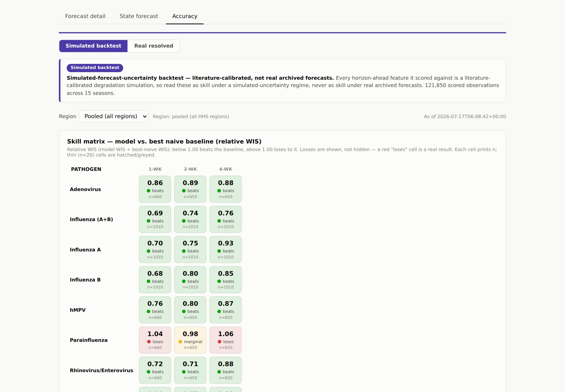Image resolution: width=565 pixels, height=392 pixels.
Task: Open Influenza A 1-WK cell 0.70
Action: tap(155, 250)
